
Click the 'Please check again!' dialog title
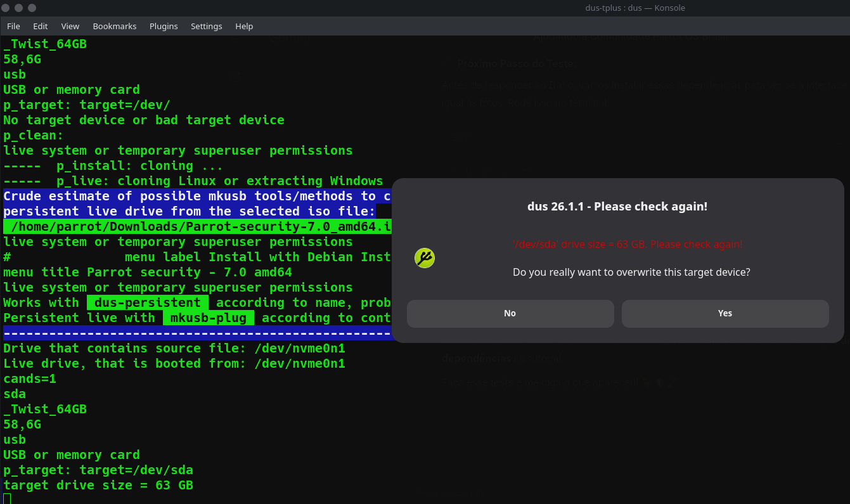[617, 206]
